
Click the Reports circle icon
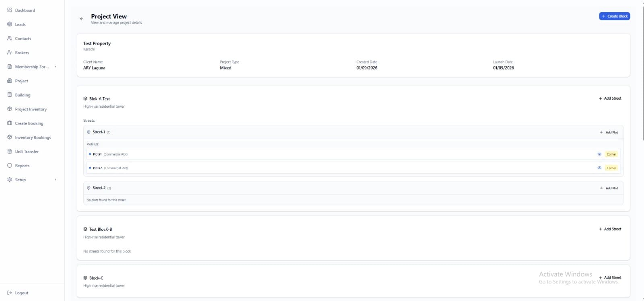point(10,166)
